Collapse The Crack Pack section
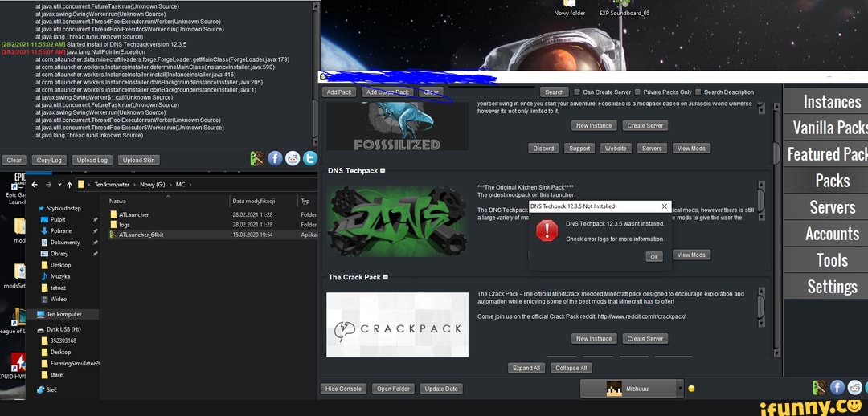 click(386, 277)
